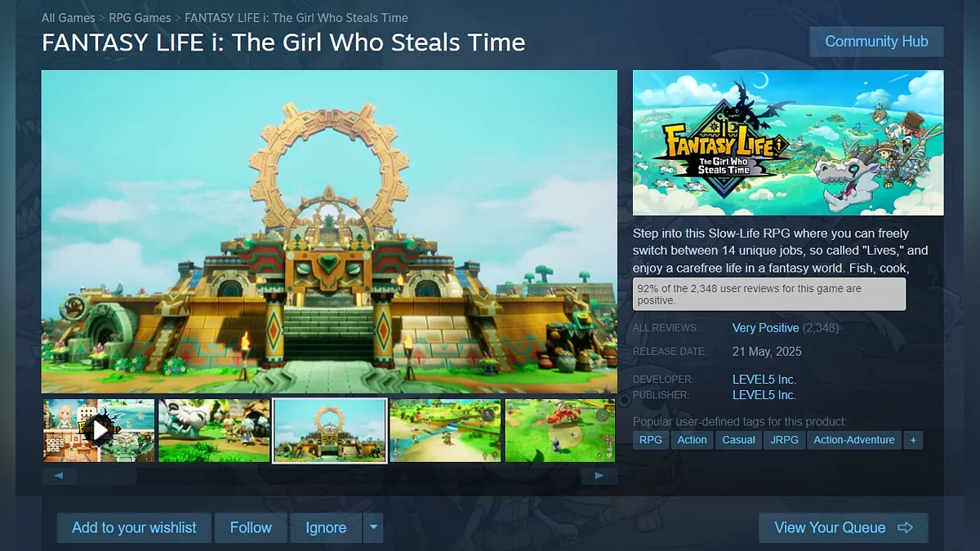The image size is (980, 551).
Task: Ignore this game
Action: 326,527
